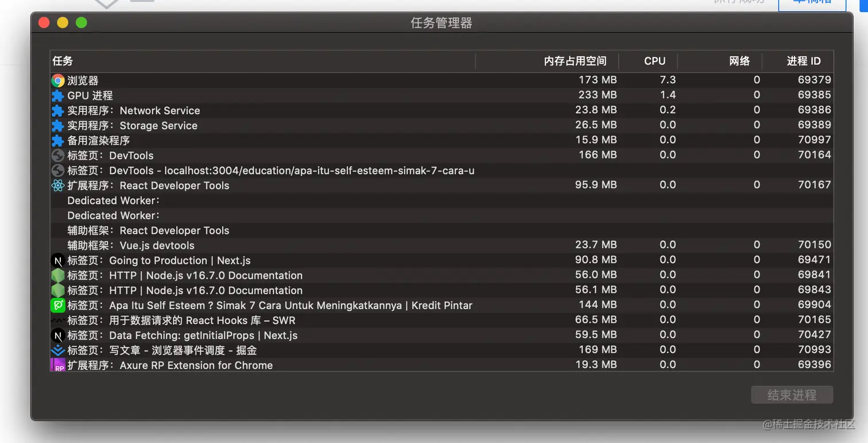Click the Next.js icon of Data Fetching row

(57, 335)
